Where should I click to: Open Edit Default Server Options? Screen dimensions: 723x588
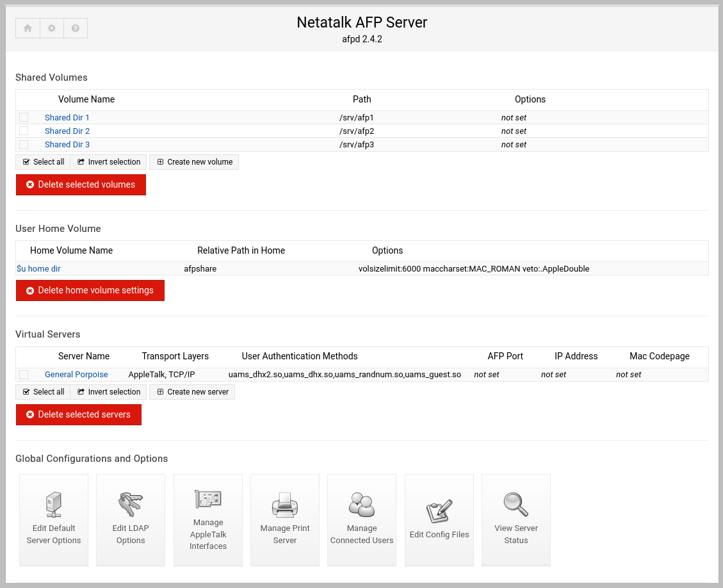54,520
